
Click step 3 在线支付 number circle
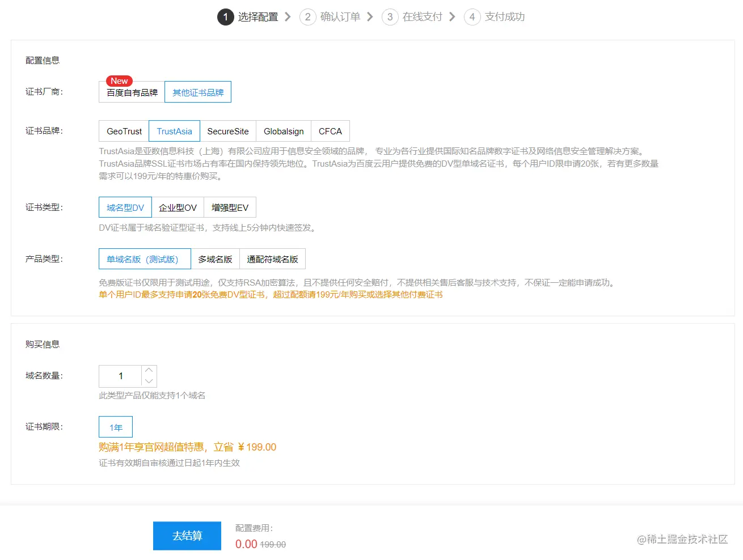pyautogui.click(x=390, y=17)
